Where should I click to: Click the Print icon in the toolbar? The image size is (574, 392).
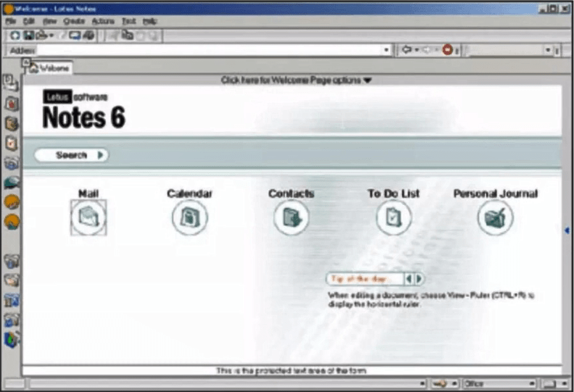pyautogui.click(x=42, y=36)
